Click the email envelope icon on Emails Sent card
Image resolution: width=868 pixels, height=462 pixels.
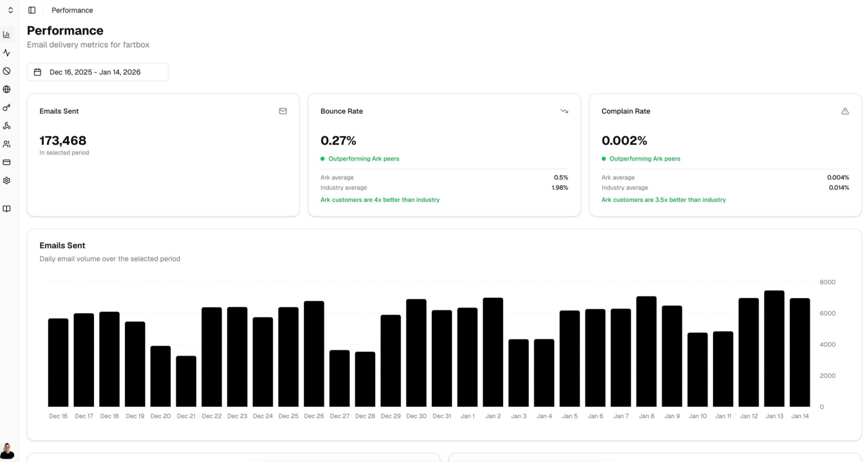(x=283, y=111)
